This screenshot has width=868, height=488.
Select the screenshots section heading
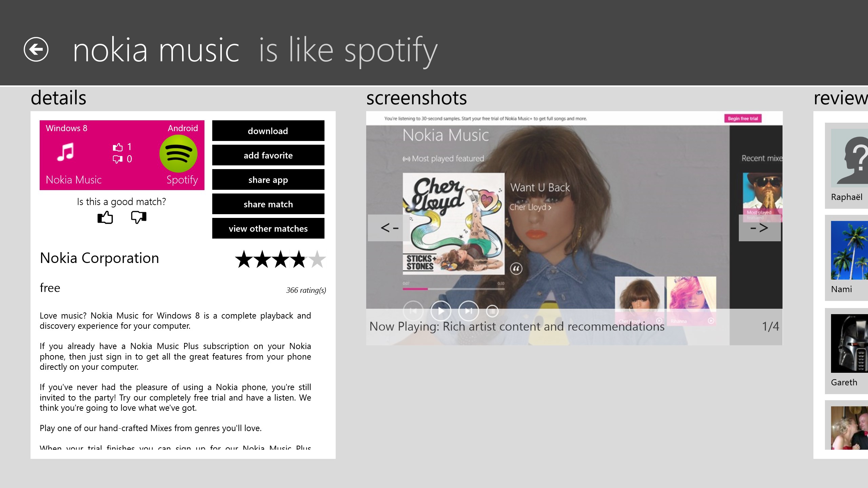[416, 98]
